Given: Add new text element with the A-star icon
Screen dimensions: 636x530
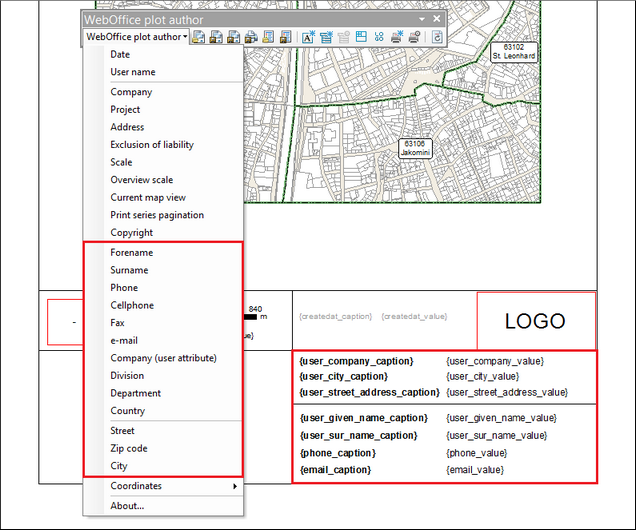Looking at the screenshot, I should pos(309,37).
